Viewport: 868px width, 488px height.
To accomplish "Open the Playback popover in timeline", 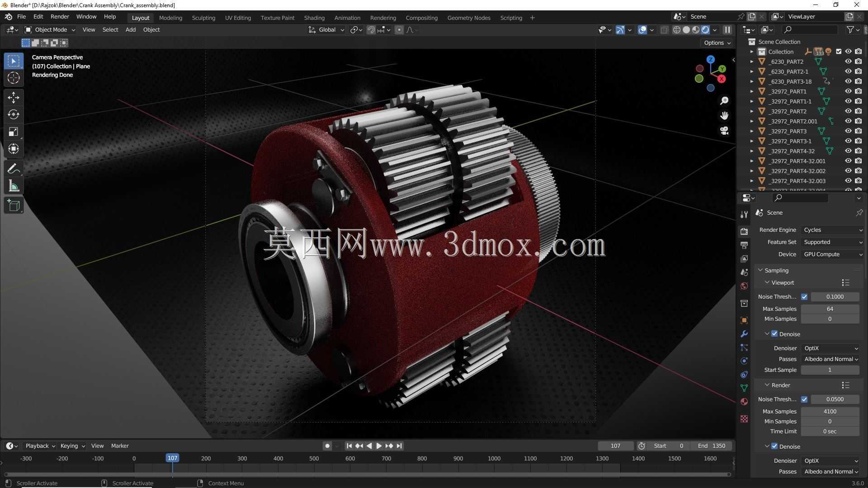I will (40, 446).
